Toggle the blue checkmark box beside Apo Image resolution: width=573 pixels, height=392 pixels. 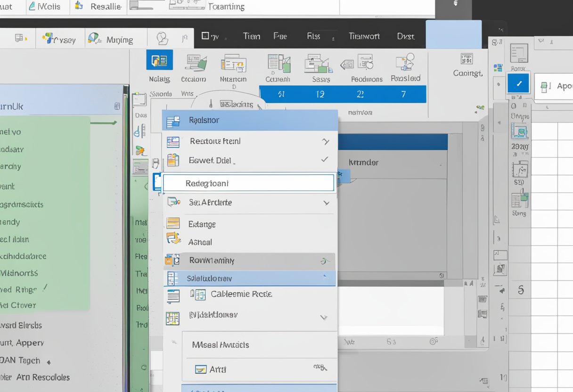pos(518,84)
